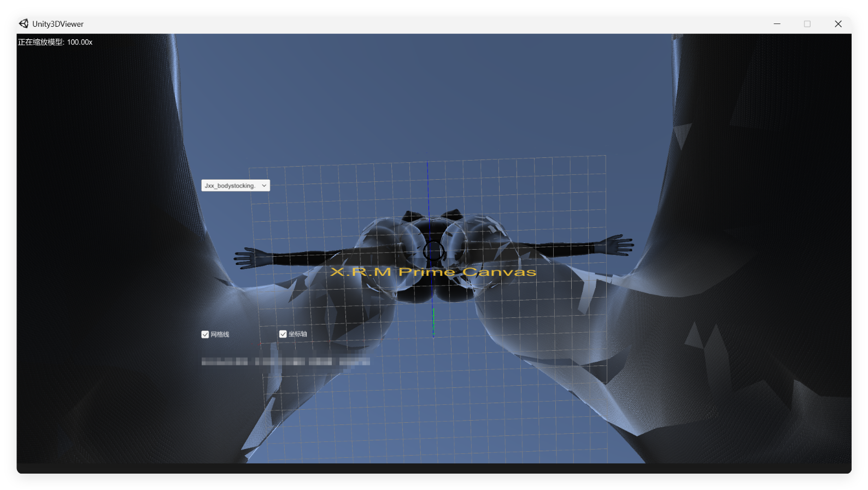Disable the 网格线 grid lines checkbox

pyautogui.click(x=206, y=334)
